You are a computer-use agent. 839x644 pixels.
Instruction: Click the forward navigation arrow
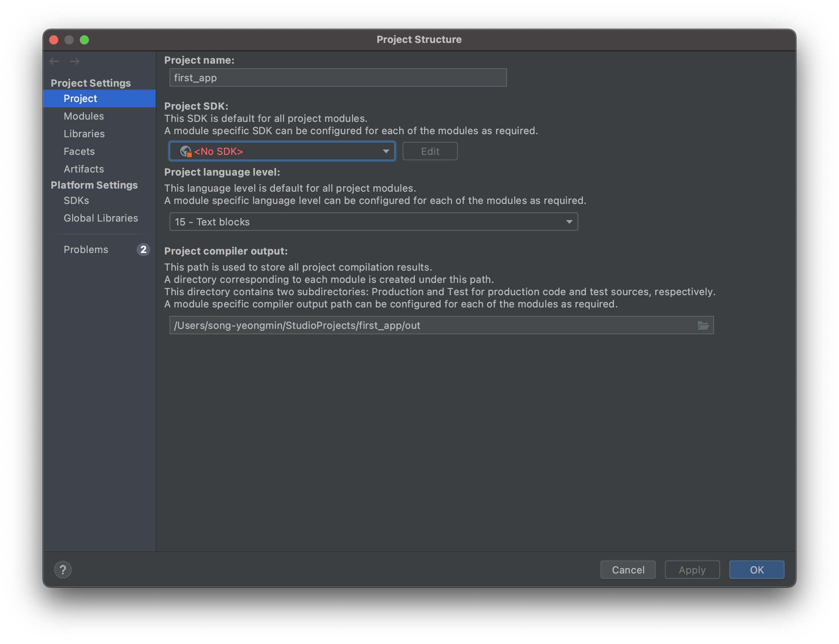(75, 61)
